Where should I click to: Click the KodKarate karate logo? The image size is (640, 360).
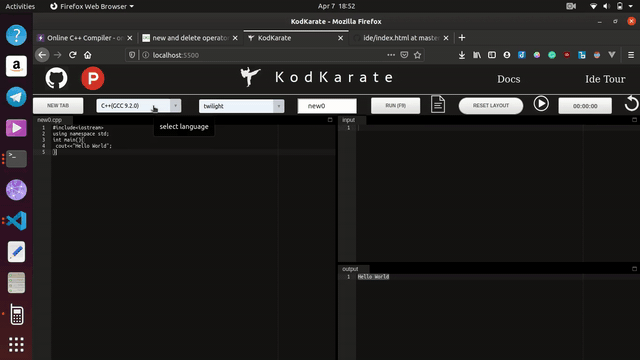point(250,77)
